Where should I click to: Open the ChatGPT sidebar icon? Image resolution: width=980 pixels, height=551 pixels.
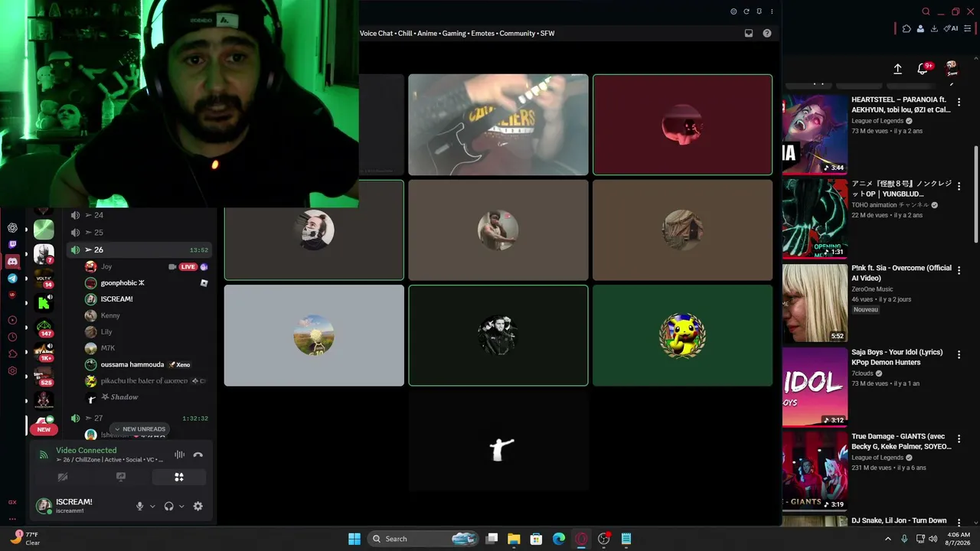click(12, 228)
